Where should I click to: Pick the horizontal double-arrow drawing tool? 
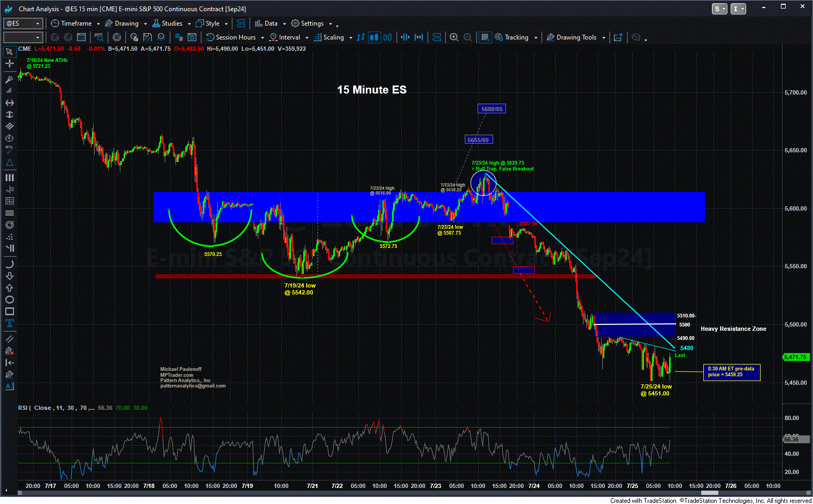[9, 103]
